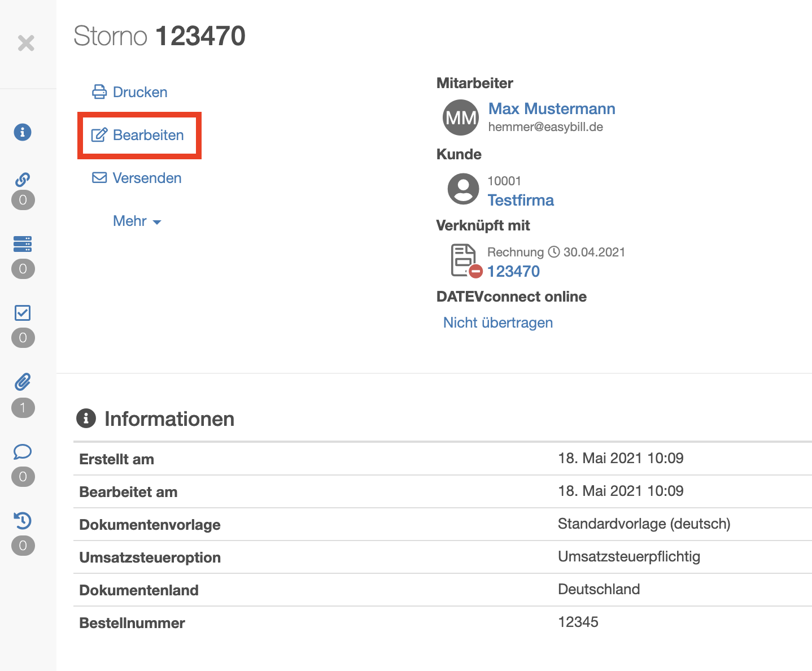Image resolution: width=812 pixels, height=671 pixels.
Task: Show history via clock arrow icon
Action: 23,520
